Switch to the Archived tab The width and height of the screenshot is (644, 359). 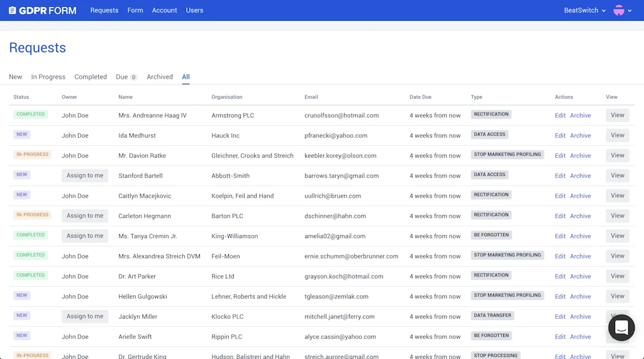160,77
